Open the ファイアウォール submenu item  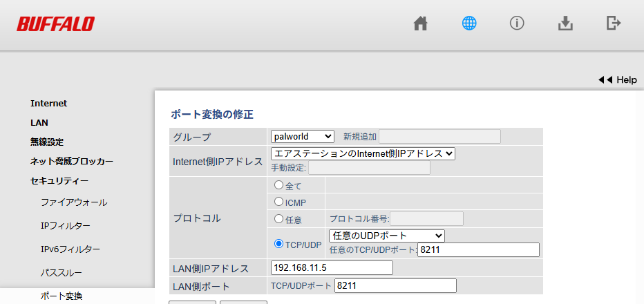pyautogui.click(x=74, y=202)
